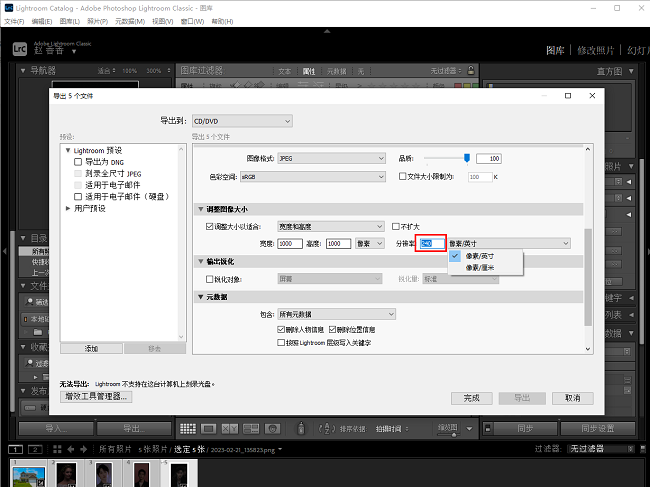Click the filmstrip go-back arrow

pos(71,450)
